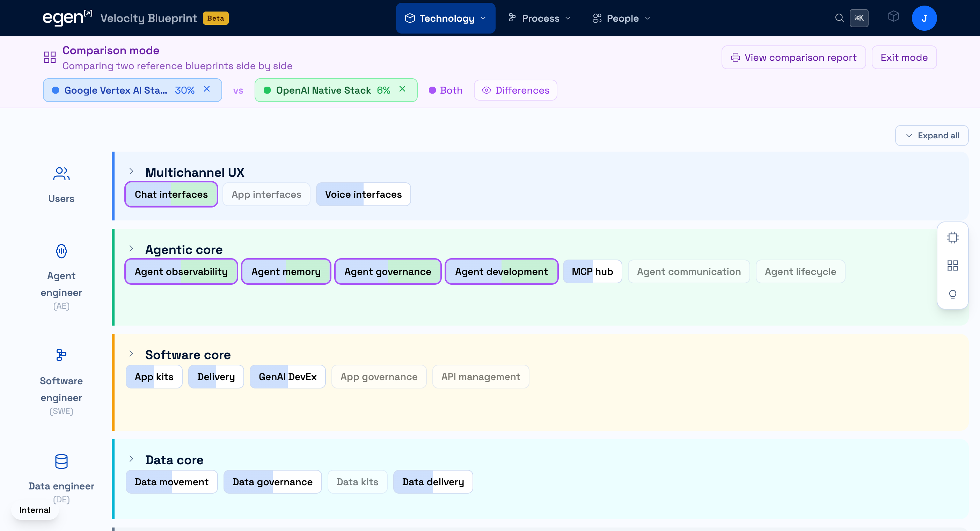
Task: Expand the Agentic core section
Action: click(x=131, y=249)
